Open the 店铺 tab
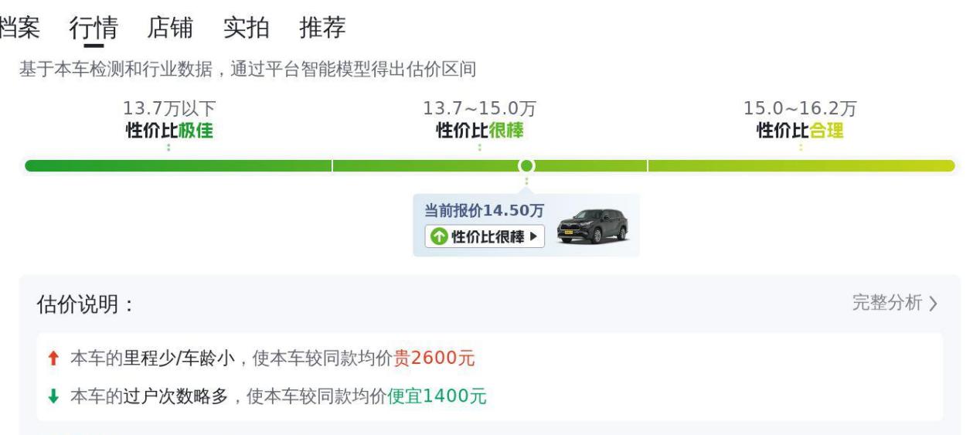Screen dimensions: 980x435 [x=169, y=28]
